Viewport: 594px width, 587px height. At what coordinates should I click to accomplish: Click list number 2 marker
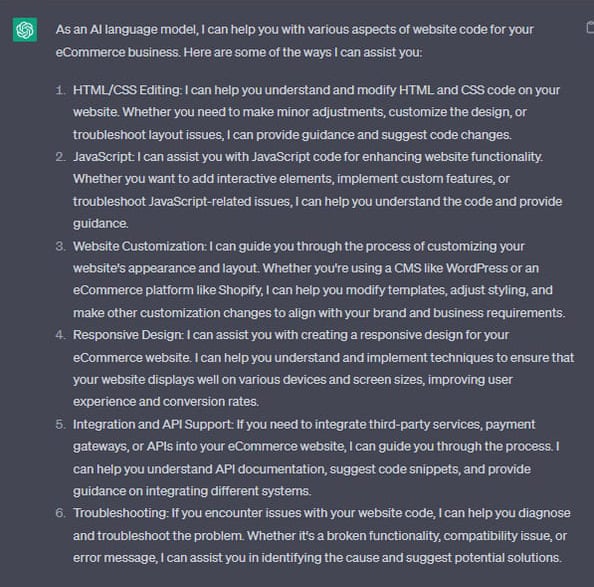pos(60,157)
